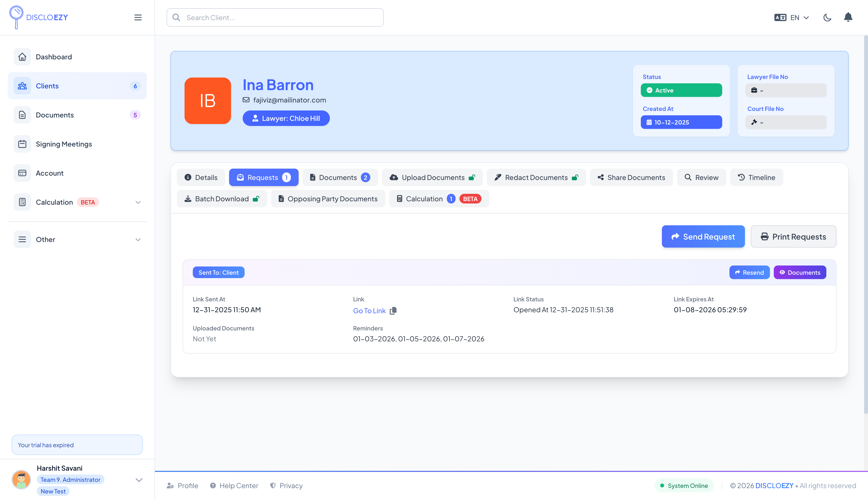The width and height of the screenshot is (868, 500).
Task: Open Account card icon in sidebar
Action: pos(22,173)
